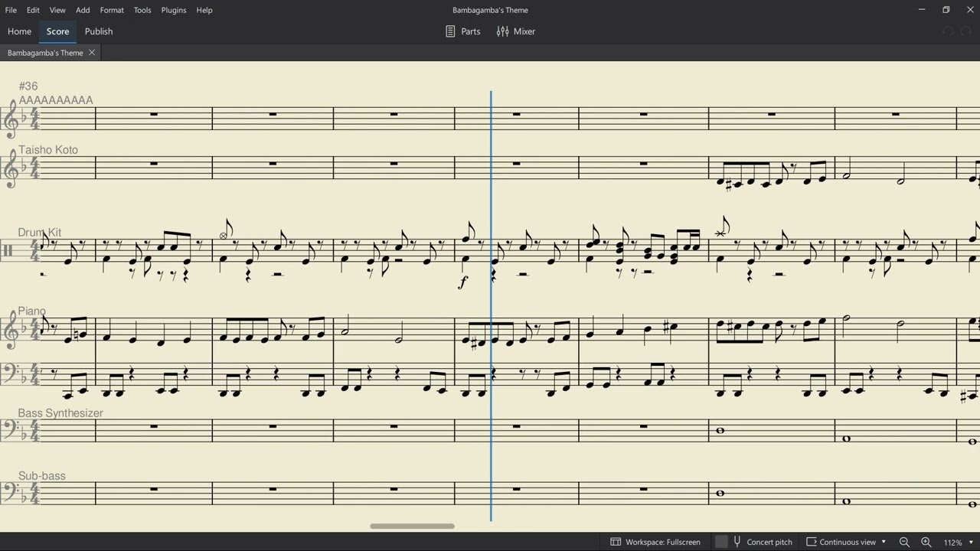The image size is (980, 551).
Task: Click the undo arrow icon
Action: coord(948,31)
